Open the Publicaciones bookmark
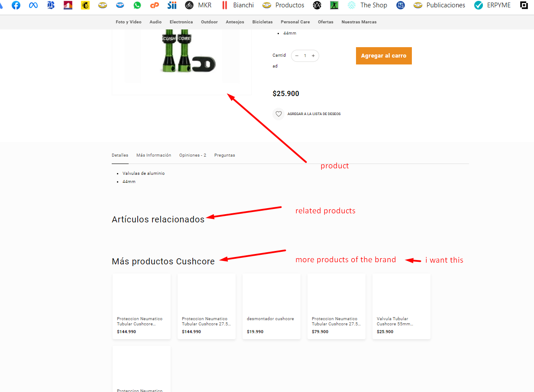534x392 pixels. [x=439, y=5]
